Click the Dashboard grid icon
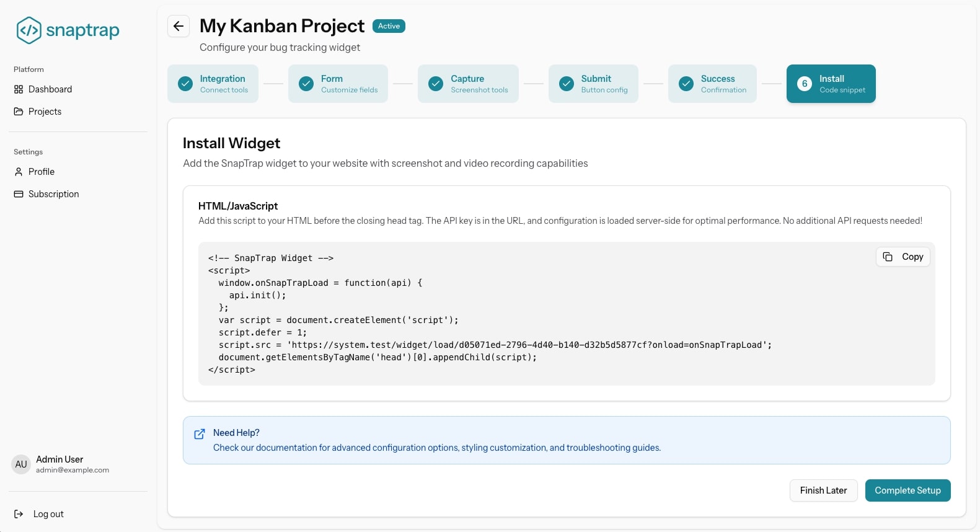 [x=19, y=89]
